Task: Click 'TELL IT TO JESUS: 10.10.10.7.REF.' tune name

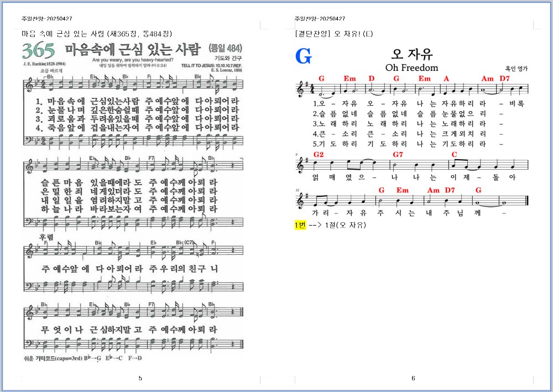Action: 212,66
